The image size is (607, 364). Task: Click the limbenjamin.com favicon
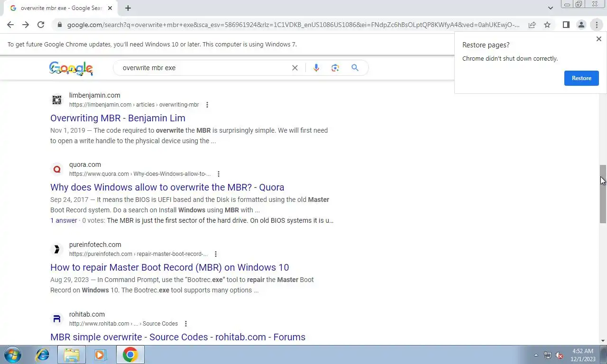pyautogui.click(x=57, y=100)
